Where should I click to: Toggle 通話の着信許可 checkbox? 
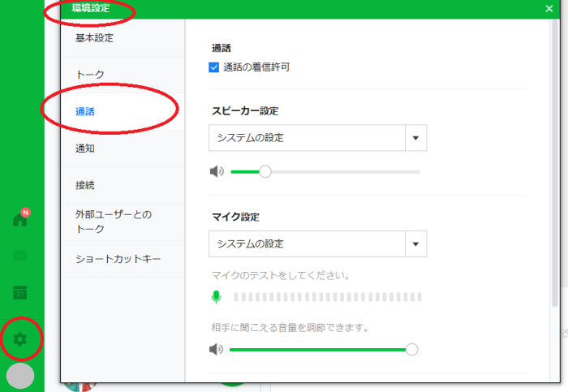click(x=213, y=67)
